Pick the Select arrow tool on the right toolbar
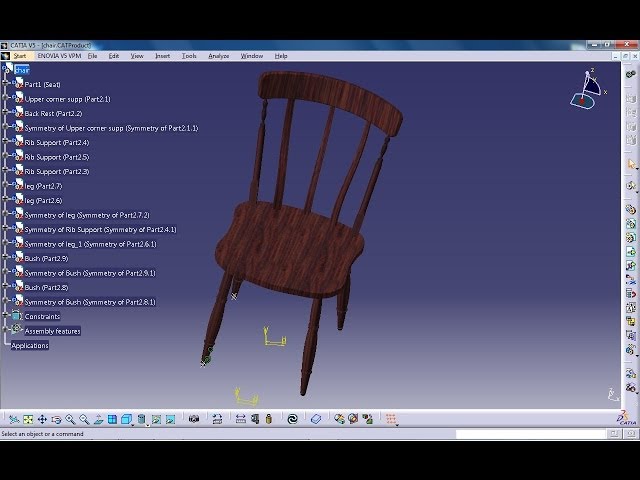This screenshot has height=480, width=640. pos(631,164)
